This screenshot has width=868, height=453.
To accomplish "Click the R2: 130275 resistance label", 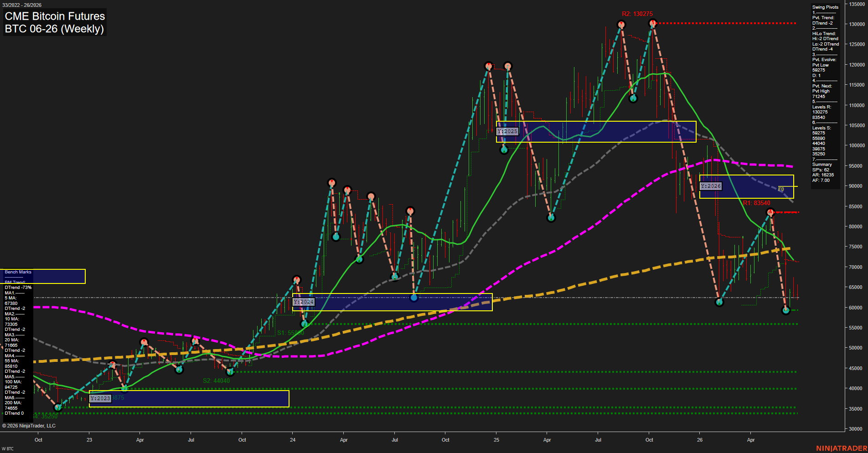I will (x=637, y=14).
